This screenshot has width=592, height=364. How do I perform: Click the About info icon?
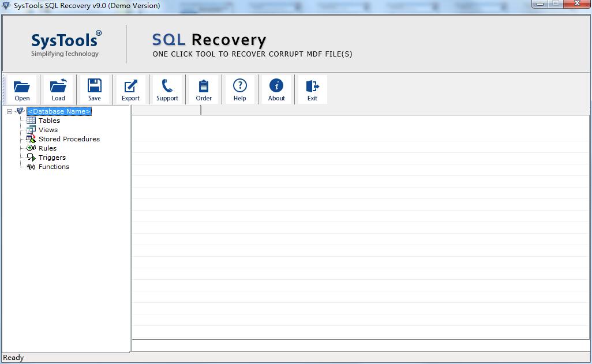[x=276, y=85]
